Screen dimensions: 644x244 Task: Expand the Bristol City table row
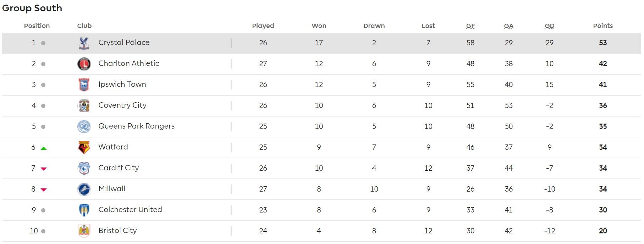321,231
